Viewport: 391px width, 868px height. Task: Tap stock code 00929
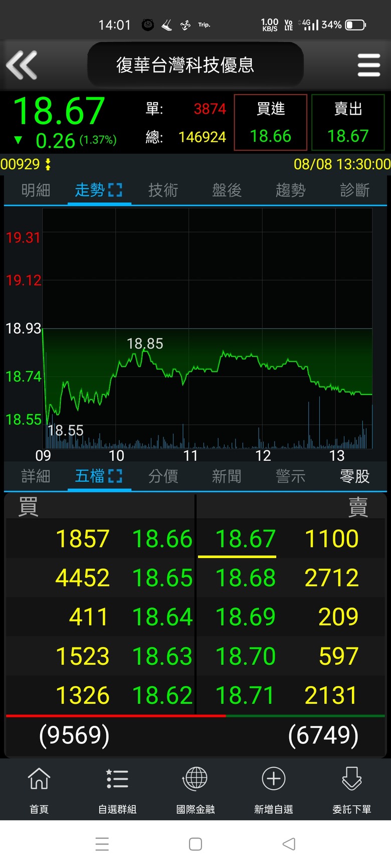tap(20, 164)
